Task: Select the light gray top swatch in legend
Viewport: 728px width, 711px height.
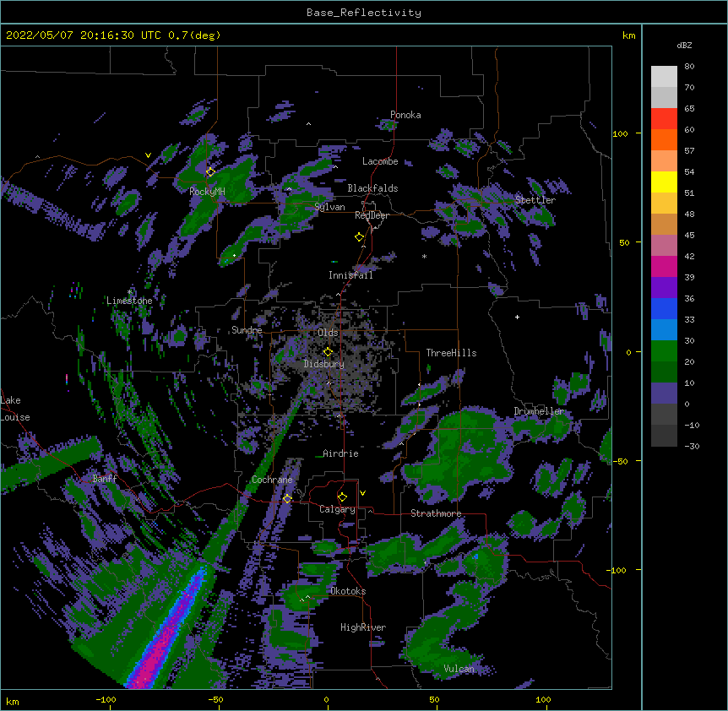Action: tap(664, 76)
